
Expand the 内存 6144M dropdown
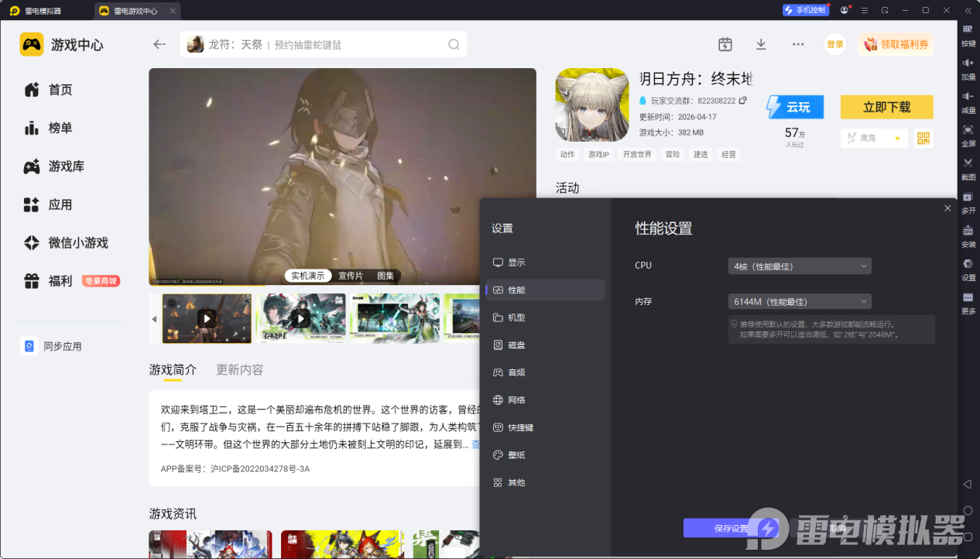pos(800,301)
